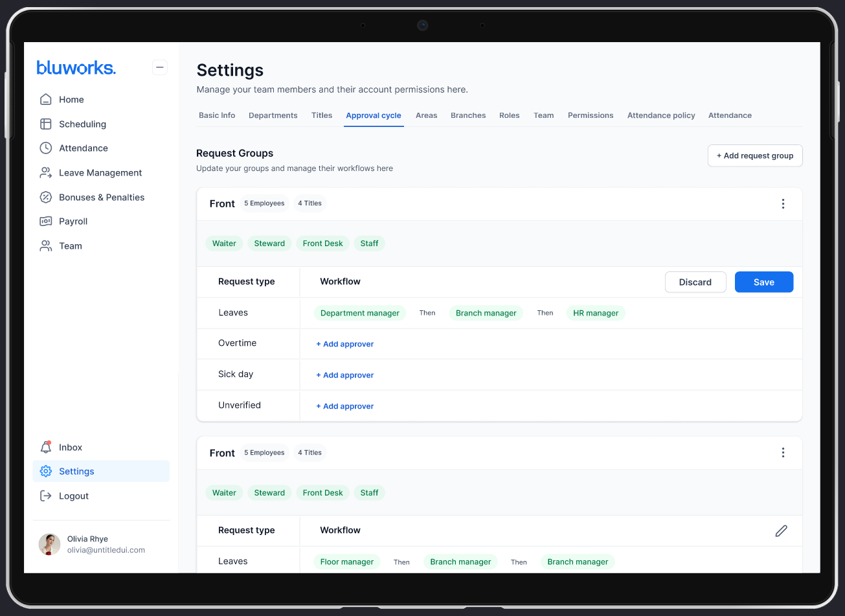Viewport: 845px width, 616px height.
Task: Open the Inbox bell icon
Action: click(46, 448)
